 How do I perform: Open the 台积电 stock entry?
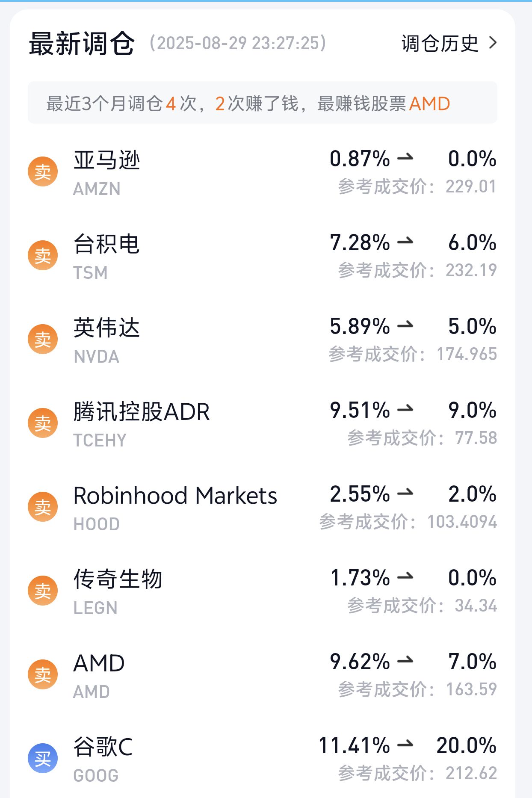[x=106, y=244]
